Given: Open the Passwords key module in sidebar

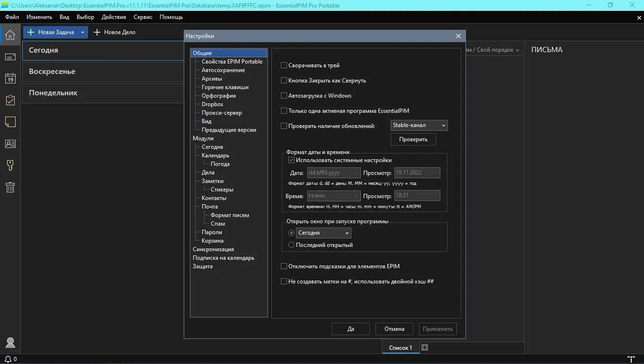Looking at the screenshot, I should pos(10,165).
